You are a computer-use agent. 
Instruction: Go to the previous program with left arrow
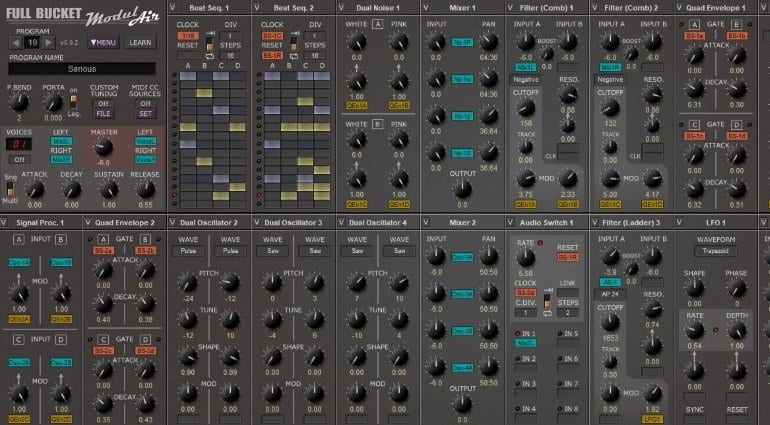tap(16, 43)
